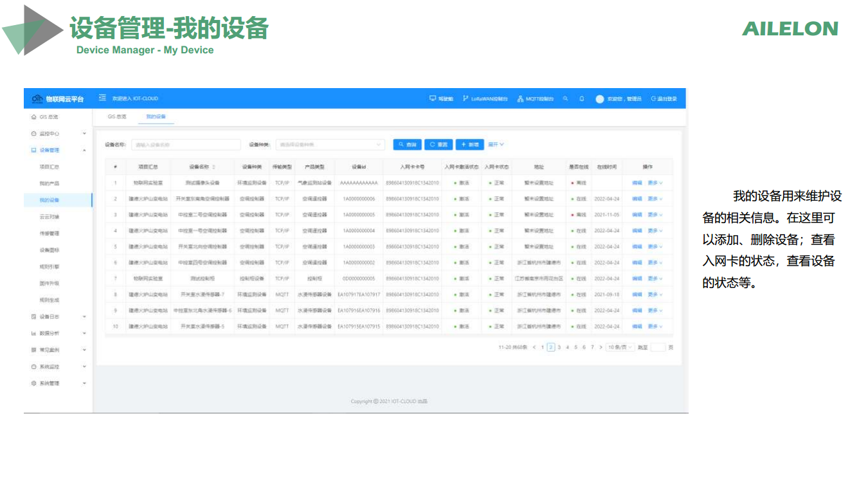Viewport: 868px width, 488px height.
Task: Click the 气象监测站设备 product type cell
Action: (315, 183)
